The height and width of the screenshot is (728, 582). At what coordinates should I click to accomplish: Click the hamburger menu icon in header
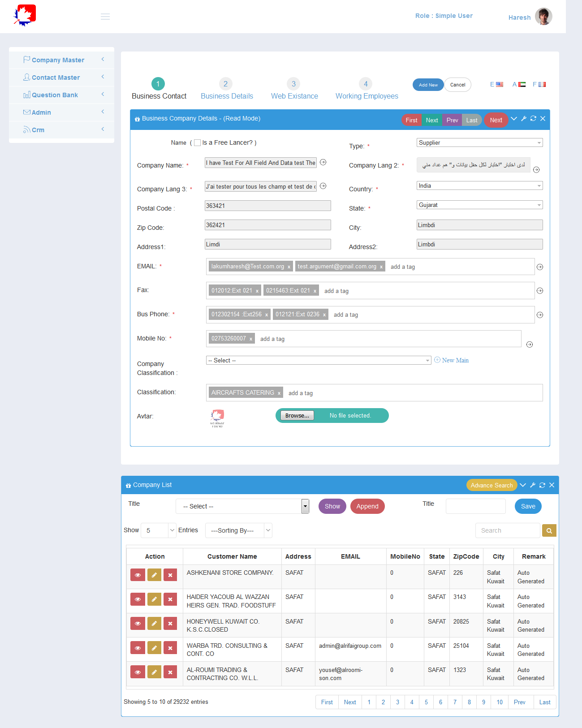coord(105,17)
